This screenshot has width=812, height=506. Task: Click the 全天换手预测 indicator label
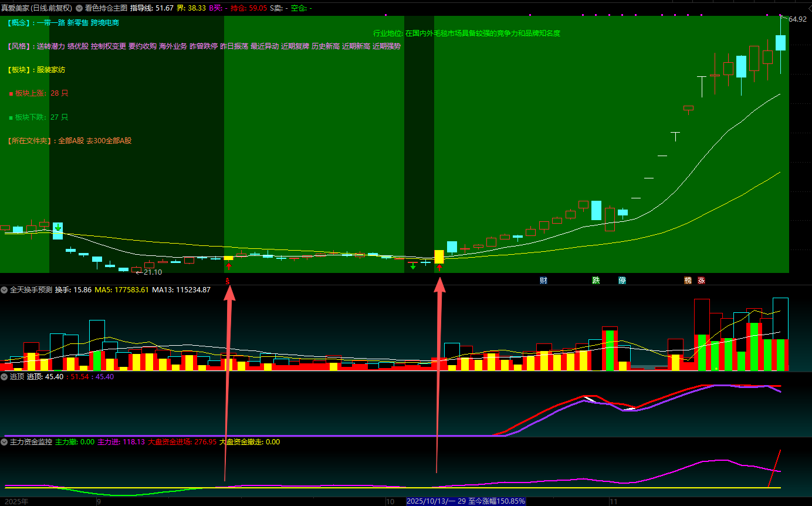(x=31, y=290)
